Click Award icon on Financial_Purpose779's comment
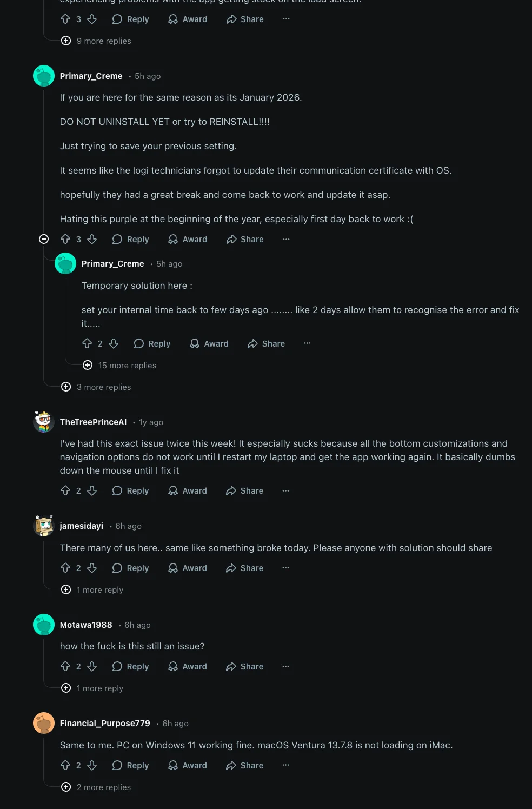The height and width of the screenshot is (809, 532). (173, 765)
